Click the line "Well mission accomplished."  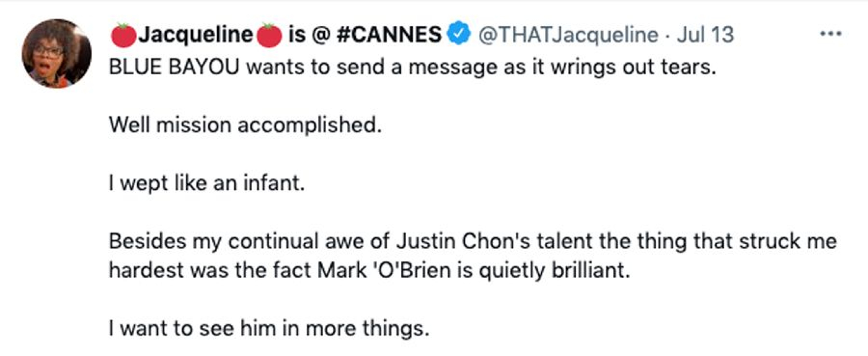coord(245,125)
